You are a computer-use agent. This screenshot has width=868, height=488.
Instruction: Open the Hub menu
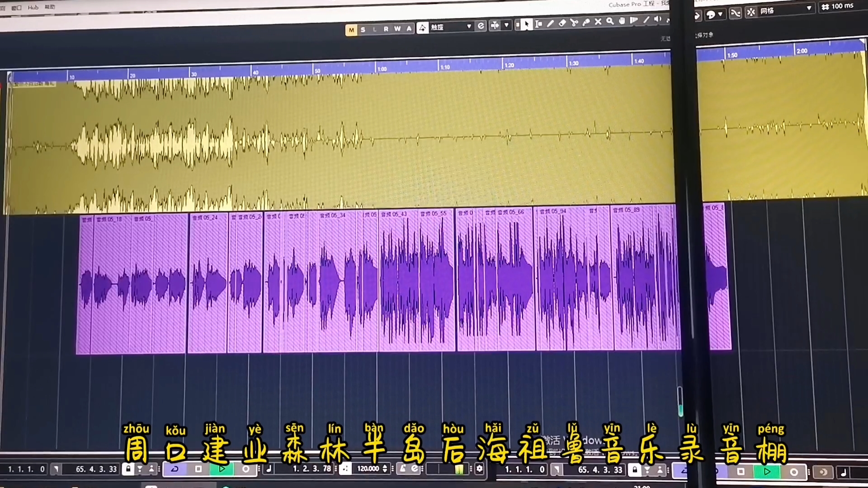point(33,7)
